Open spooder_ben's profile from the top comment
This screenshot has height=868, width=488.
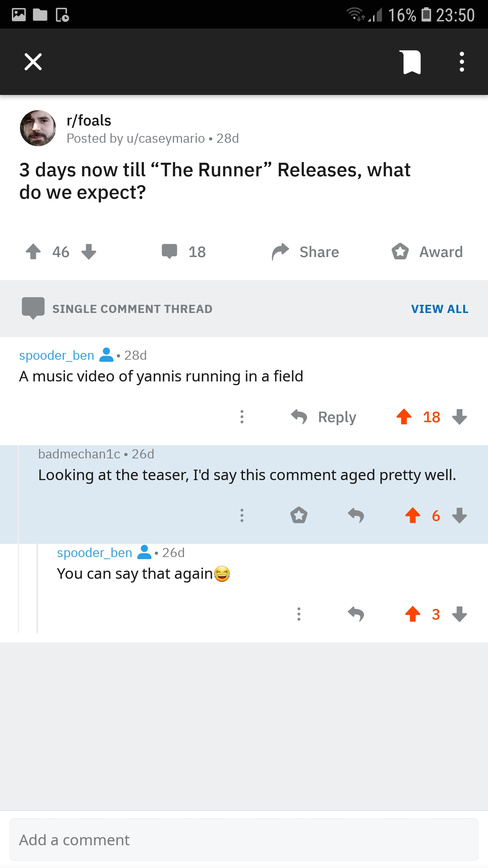click(x=57, y=355)
